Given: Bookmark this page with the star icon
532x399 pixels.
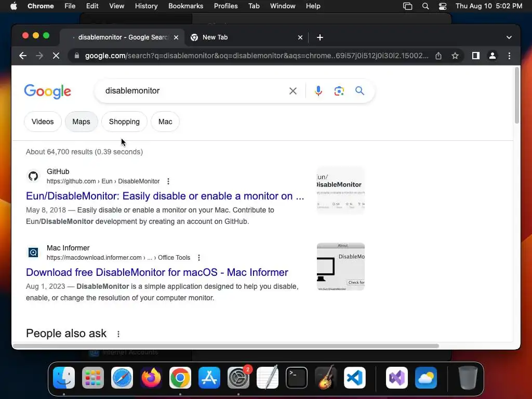Looking at the screenshot, I should [455, 56].
